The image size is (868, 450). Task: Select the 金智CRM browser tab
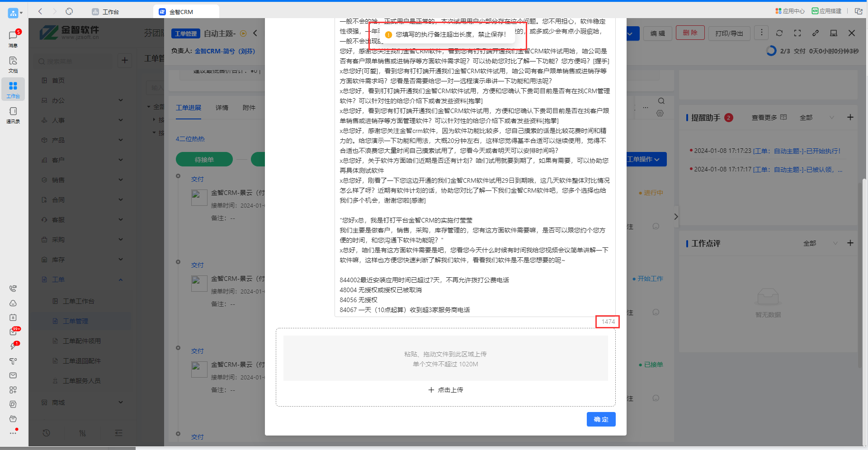[x=186, y=12]
